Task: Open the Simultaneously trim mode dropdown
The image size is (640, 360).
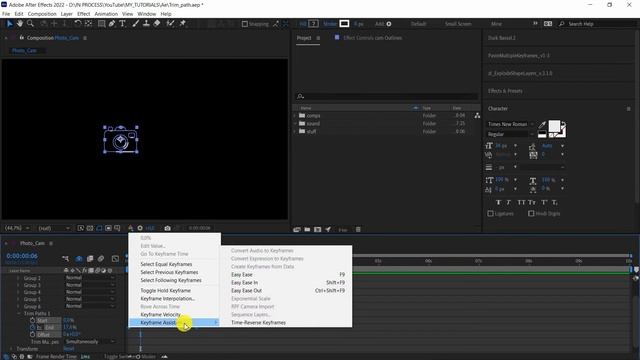Action: [x=89, y=342]
